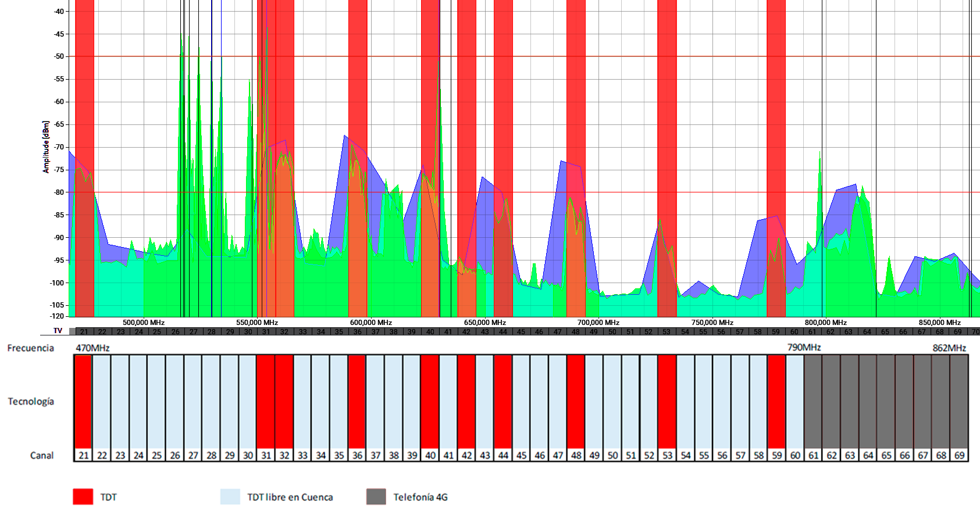The image size is (980, 518).
Task: Click channel 21 number in the Canal row
Action: (x=84, y=455)
